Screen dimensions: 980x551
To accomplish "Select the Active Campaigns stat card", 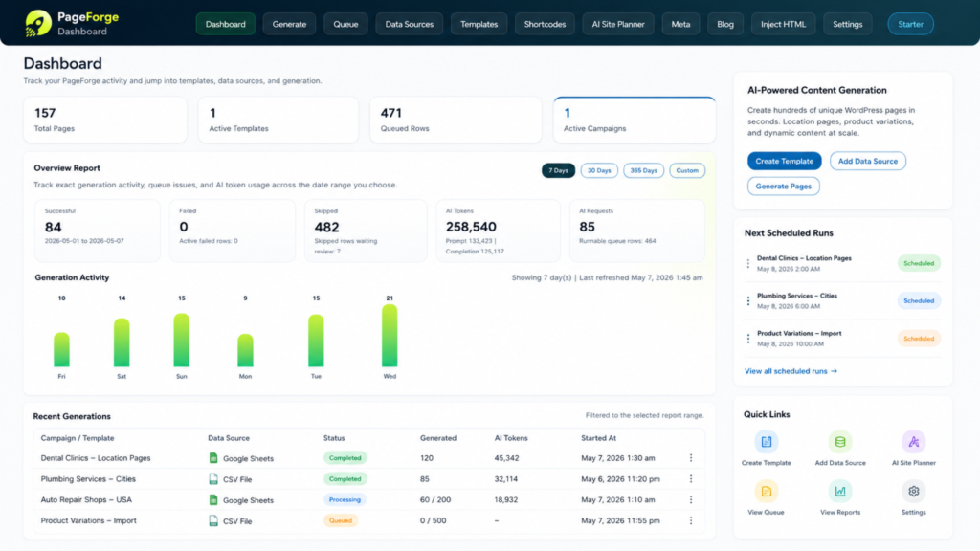I will pos(635,120).
